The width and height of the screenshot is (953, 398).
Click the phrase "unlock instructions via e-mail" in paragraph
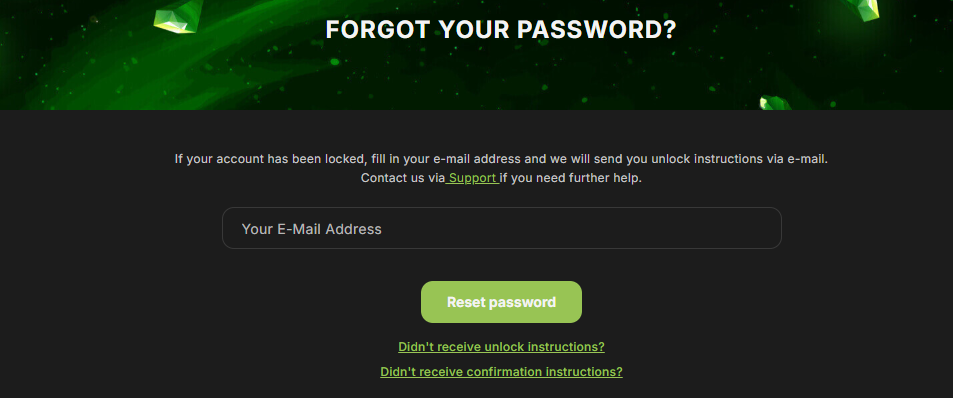pyautogui.click(x=740, y=159)
